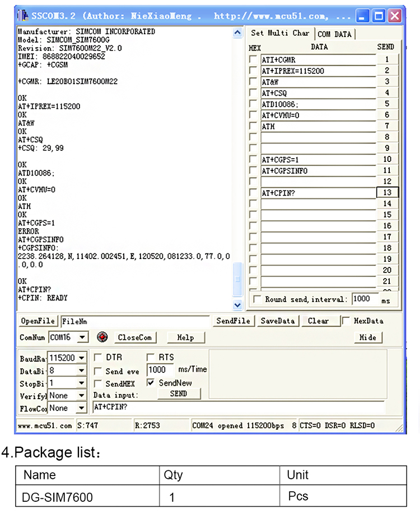The height and width of the screenshot is (518, 420).
Task: Click the SSCOM app icon in title bar
Action: pyautogui.click(x=22, y=16)
